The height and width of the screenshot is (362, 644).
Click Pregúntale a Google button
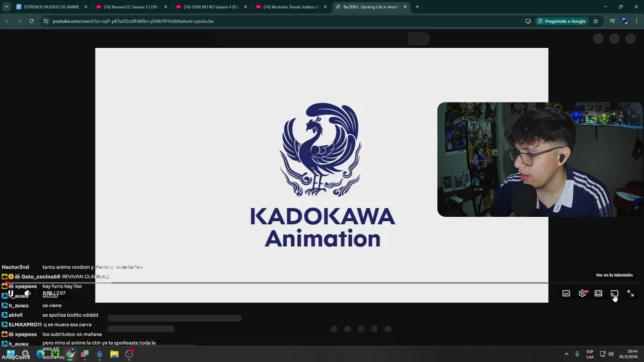(561, 21)
